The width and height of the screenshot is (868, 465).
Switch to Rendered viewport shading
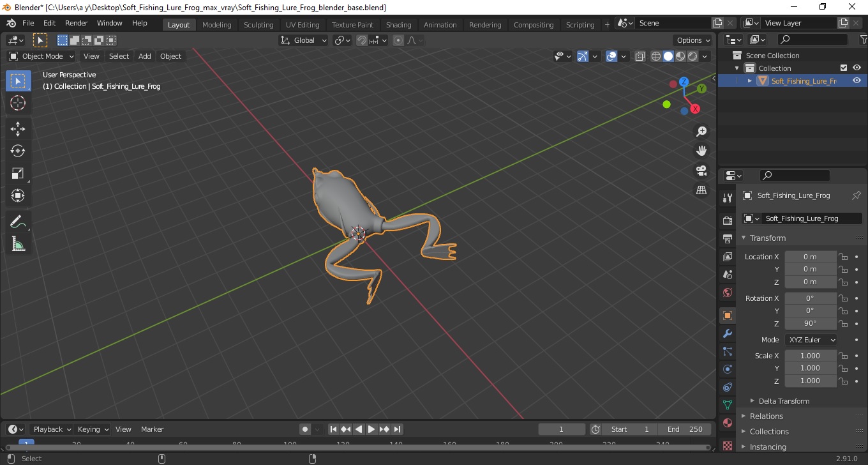(x=692, y=56)
